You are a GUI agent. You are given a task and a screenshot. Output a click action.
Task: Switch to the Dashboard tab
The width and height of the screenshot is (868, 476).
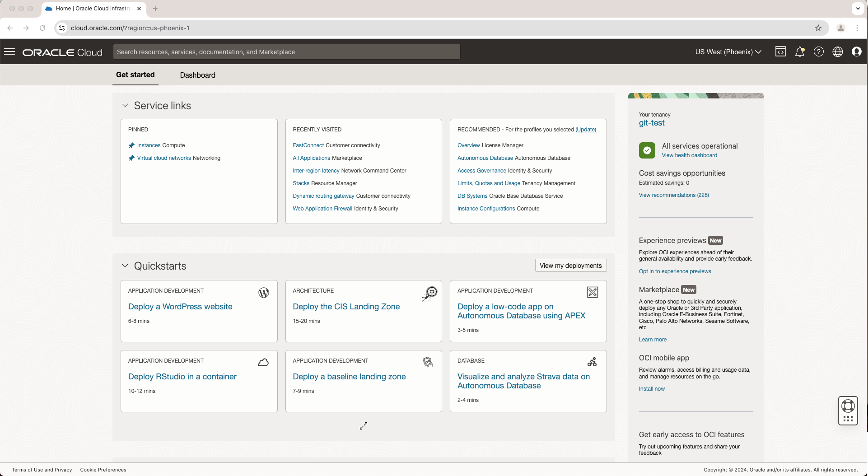point(197,75)
